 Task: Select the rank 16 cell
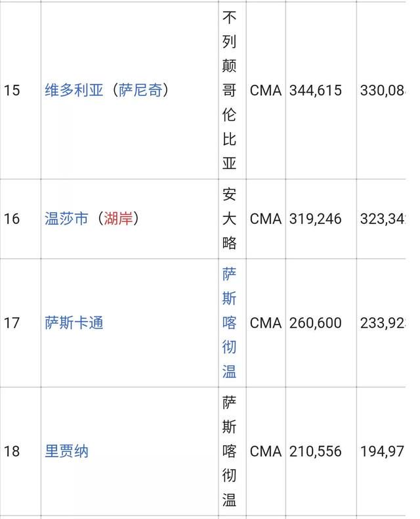(x=12, y=219)
